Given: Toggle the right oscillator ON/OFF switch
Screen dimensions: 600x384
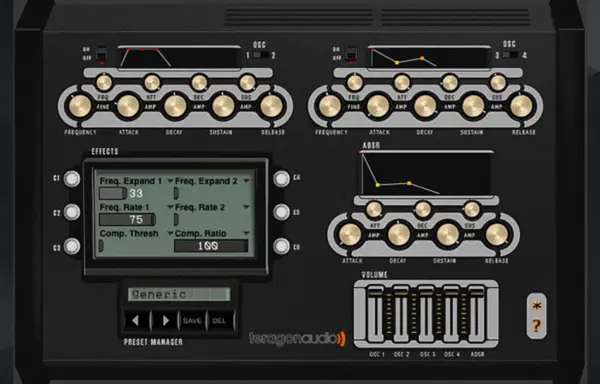Looking at the screenshot, I should click(351, 54).
